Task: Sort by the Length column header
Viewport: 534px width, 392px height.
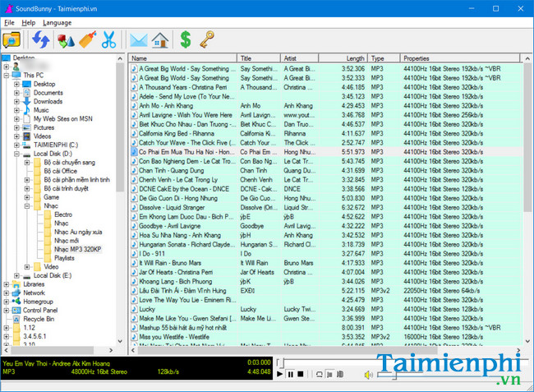Action: pyautogui.click(x=343, y=58)
